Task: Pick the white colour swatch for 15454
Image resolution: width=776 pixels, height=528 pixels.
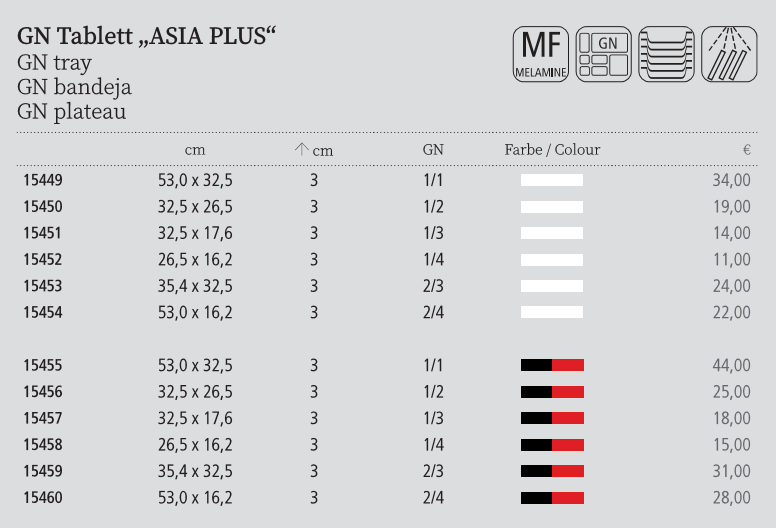Action: [x=552, y=312]
